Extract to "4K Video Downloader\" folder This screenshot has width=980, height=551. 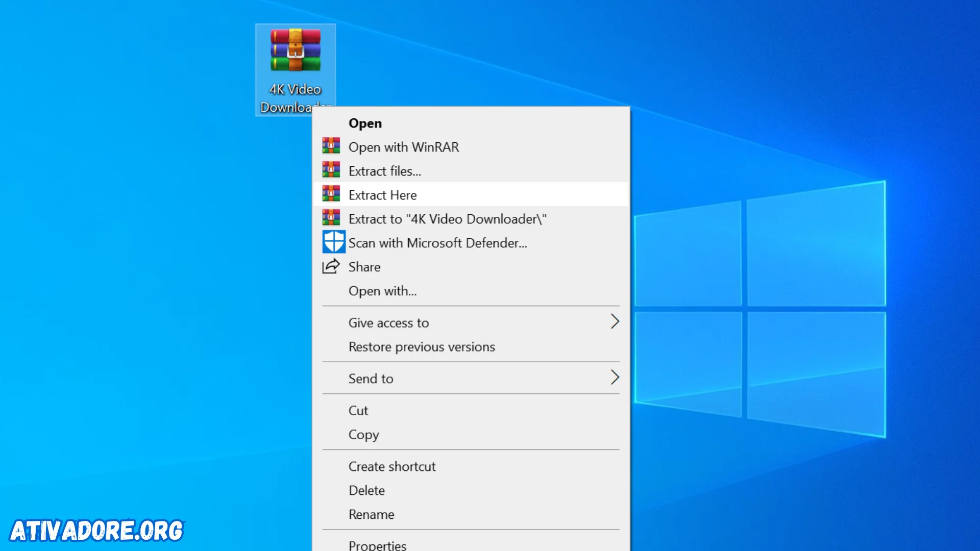click(x=471, y=219)
